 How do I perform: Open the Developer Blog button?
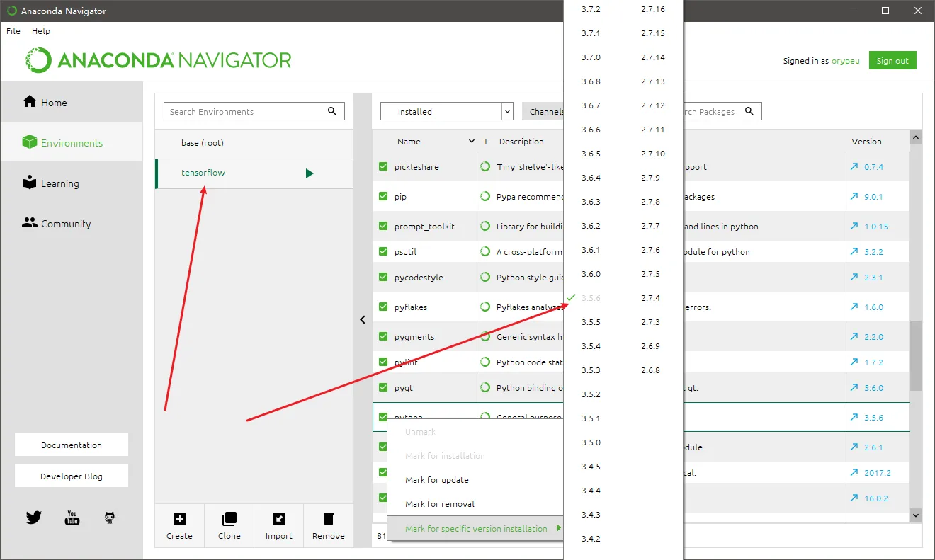(x=72, y=476)
